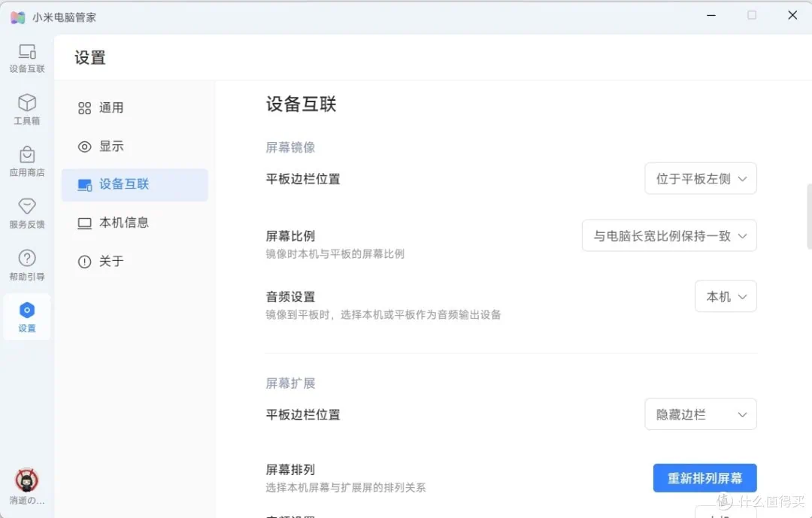Click the 消逝の… username text

pos(27,501)
